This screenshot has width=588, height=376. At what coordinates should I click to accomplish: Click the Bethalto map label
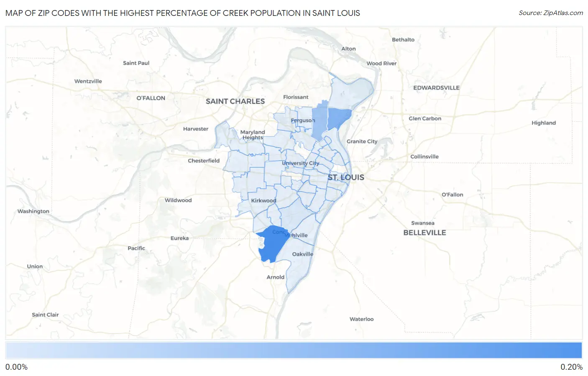click(403, 40)
